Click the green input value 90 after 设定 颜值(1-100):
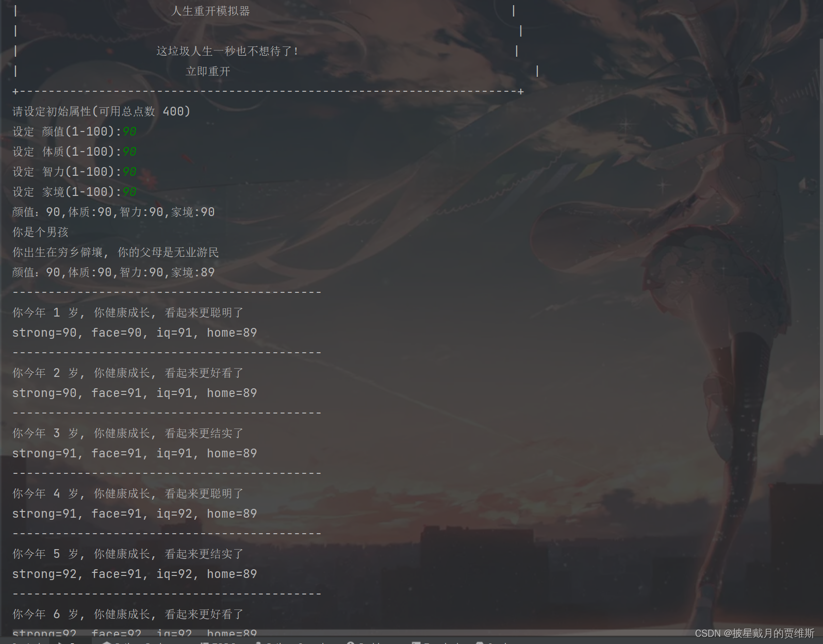Image resolution: width=823 pixels, height=644 pixels. (x=129, y=131)
